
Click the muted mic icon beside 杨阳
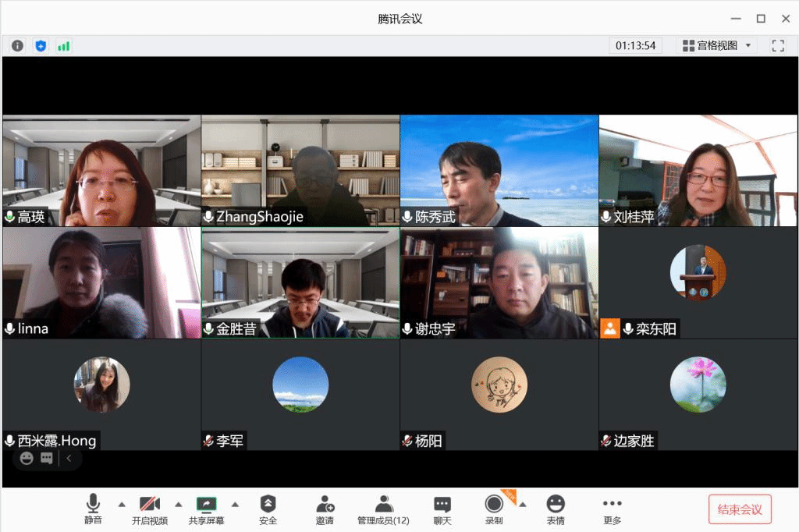pos(407,441)
